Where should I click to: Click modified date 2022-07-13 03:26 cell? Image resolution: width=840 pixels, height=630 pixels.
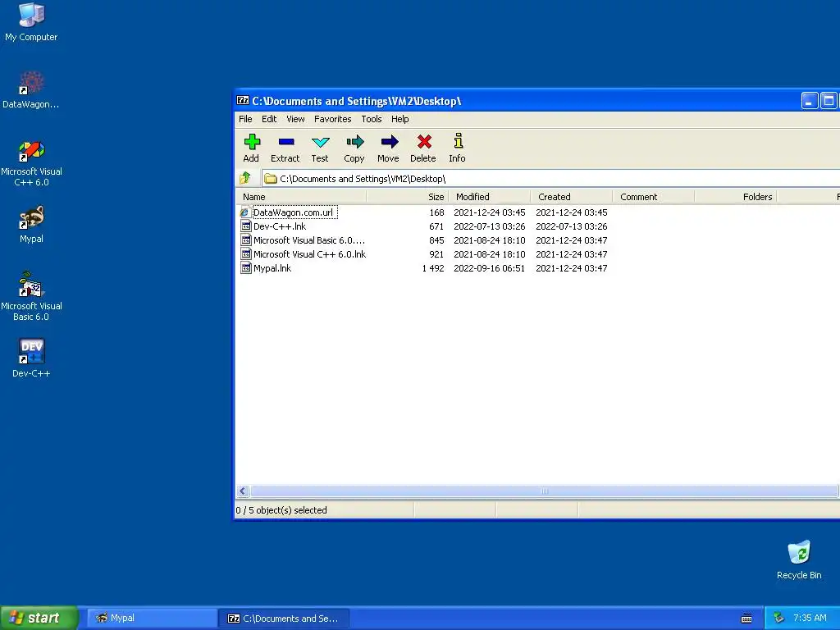click(490, 226)
